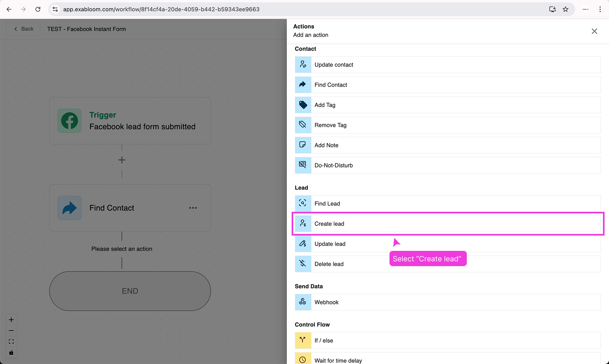Click the Facebook trigger icon
Viewport: 609px width, 364px height.
click(69, 120)
